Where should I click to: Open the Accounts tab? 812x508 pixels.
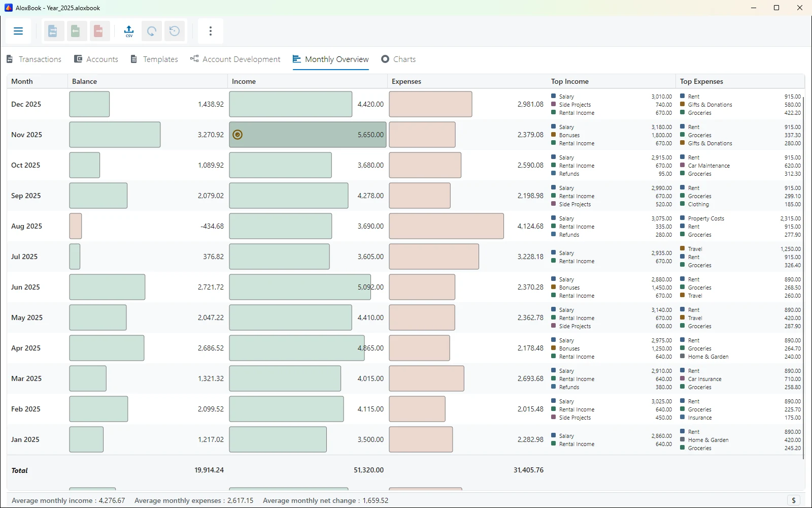point(96,59)
